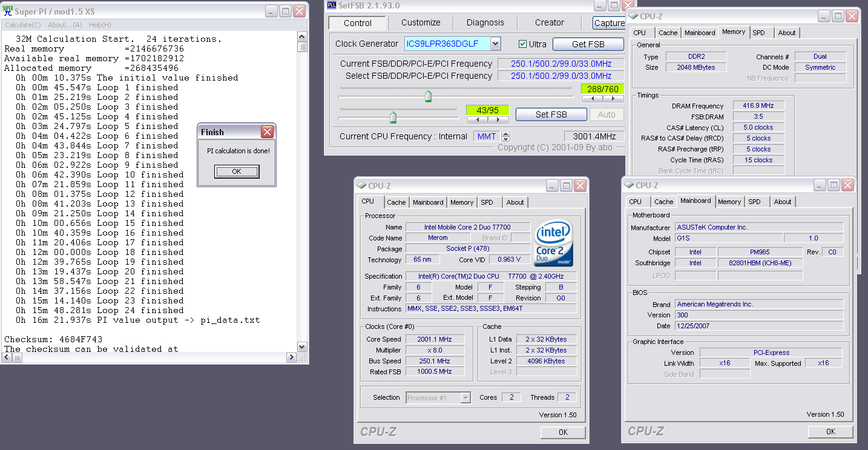Click the Auto button in SetFSB
This screenshot has height=450, width=868.
(x=607, y=114)
